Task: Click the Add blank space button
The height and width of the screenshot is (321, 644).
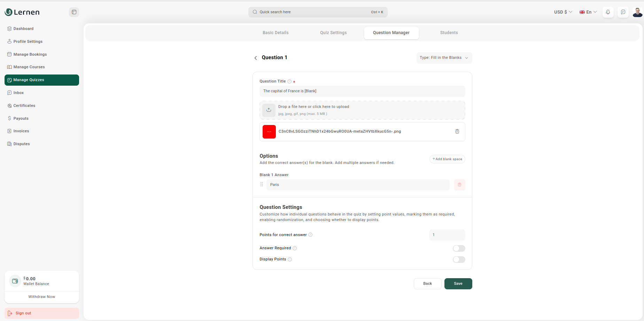Action: [x=447, y=159]
